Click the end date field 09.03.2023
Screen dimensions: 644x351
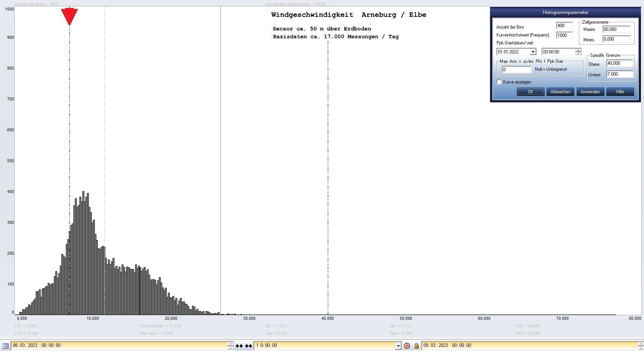527,345
